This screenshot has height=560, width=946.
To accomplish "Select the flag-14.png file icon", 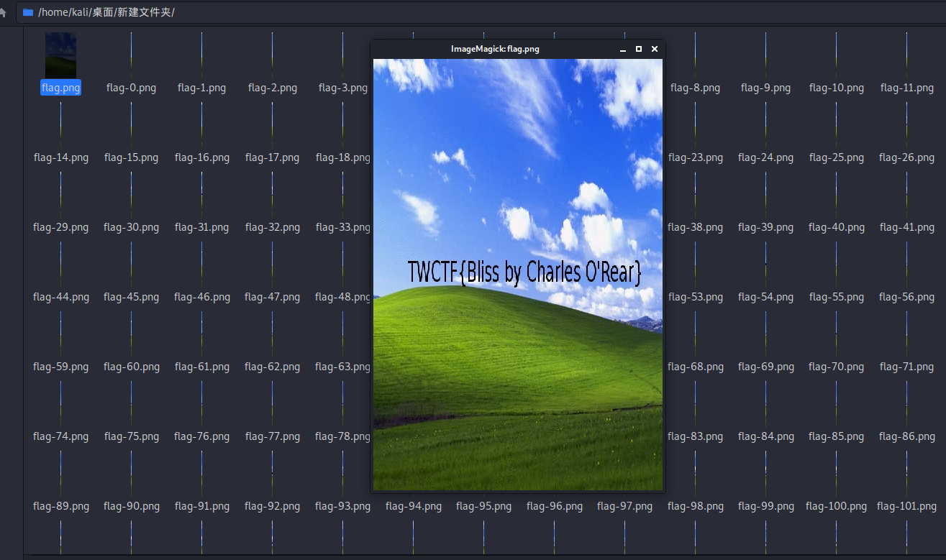I will (60, 125).
